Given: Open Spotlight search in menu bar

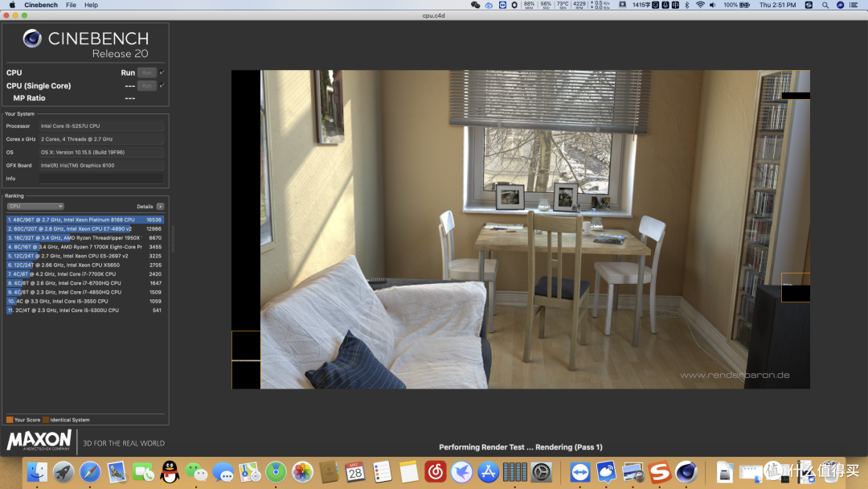Looking at the screenshot, I should click(825, 5).
